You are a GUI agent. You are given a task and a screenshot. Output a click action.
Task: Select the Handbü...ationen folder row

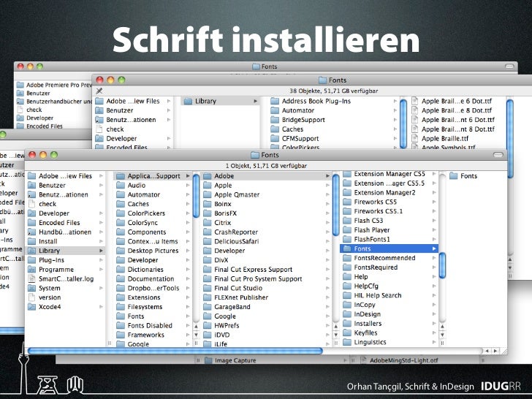tap(66, 232)
